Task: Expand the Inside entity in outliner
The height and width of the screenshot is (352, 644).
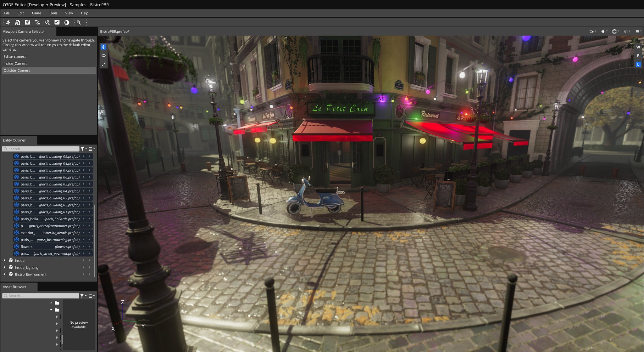Action: click(x=4, y=260)
